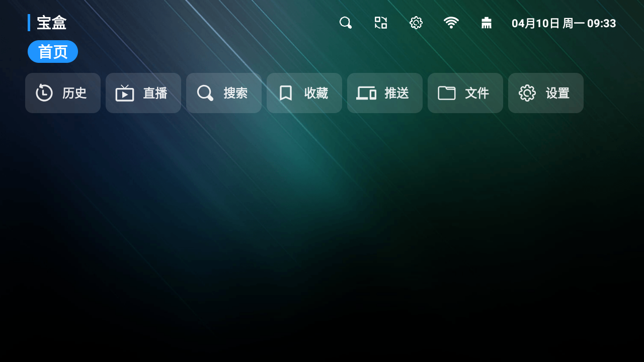Select the 首页 tab
This screenshot has height=362, width=644.
(x=53, y=52)
